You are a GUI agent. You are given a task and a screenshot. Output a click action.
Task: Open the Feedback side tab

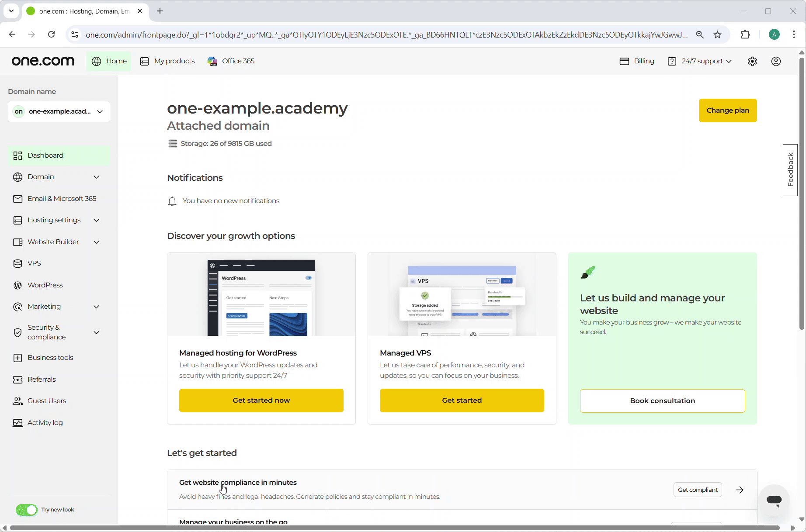790,170
